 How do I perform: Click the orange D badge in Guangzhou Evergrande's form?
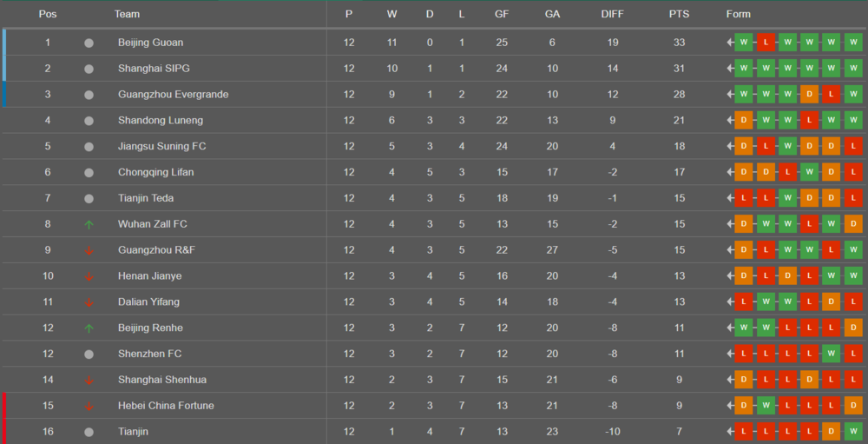tap(809, 94)
